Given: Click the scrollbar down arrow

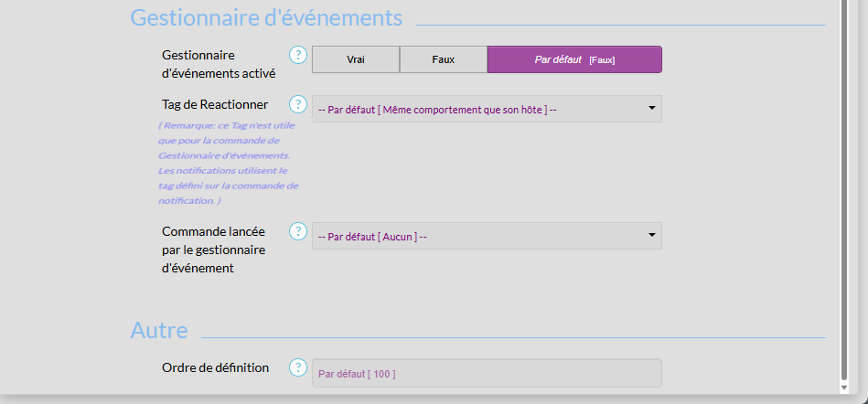Looking at the screenshot, I should tap(844, 387).
